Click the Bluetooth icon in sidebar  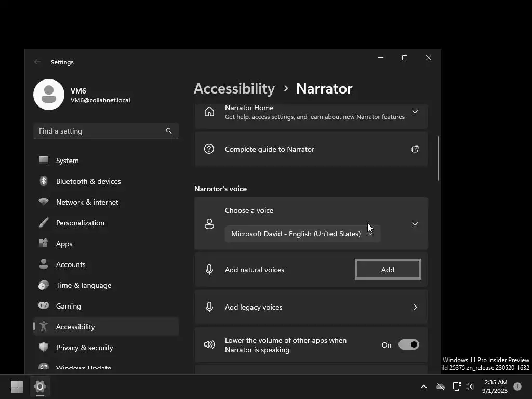(44, 181)
